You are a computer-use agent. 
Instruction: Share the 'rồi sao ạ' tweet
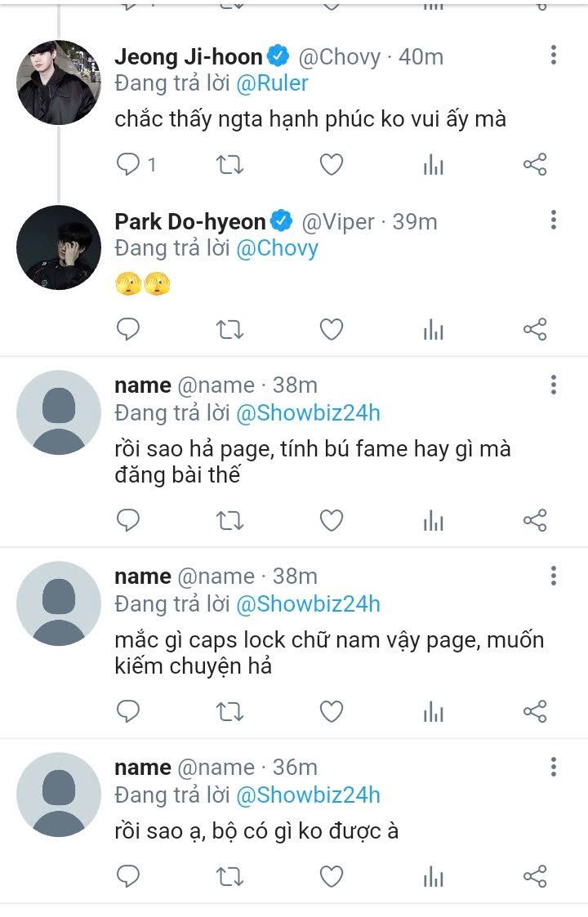(534, 877)
